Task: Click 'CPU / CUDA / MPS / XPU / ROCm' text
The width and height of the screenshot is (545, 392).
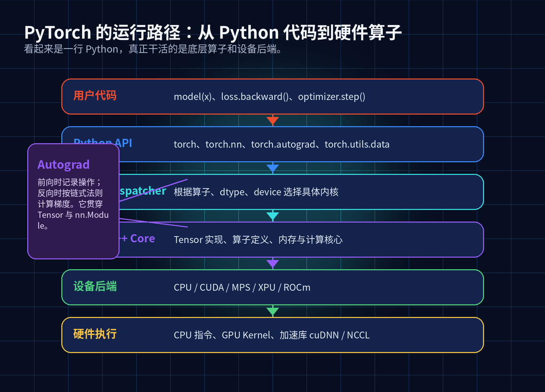Action: click(242, 288)
